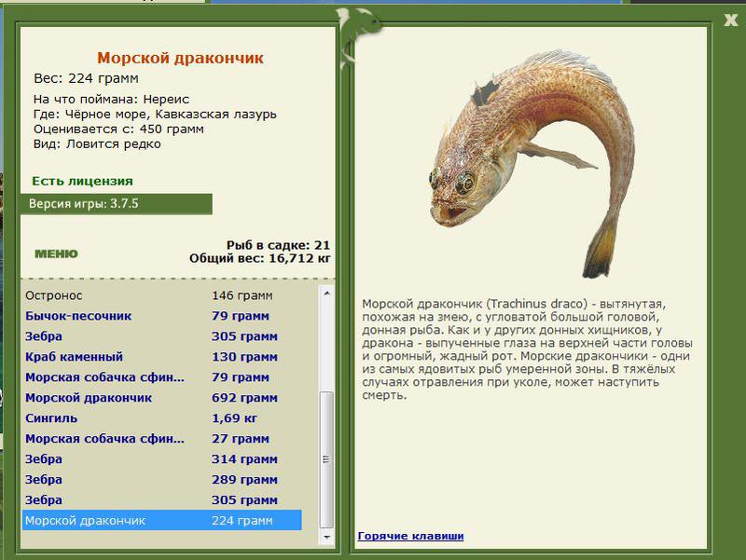Select Зебра 305 грамм row above highlighted row
The height and width of the screenshot is (560, 746).
coord(161,499)
